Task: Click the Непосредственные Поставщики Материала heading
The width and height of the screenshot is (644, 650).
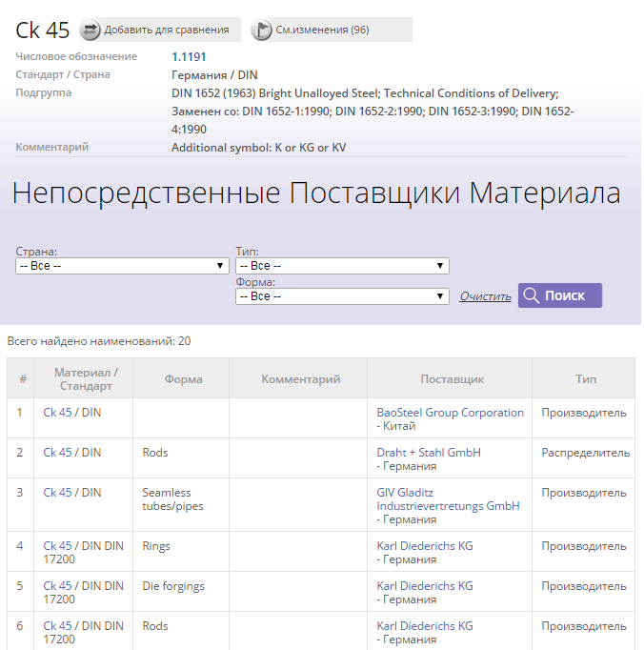Action: coord(316,193)
